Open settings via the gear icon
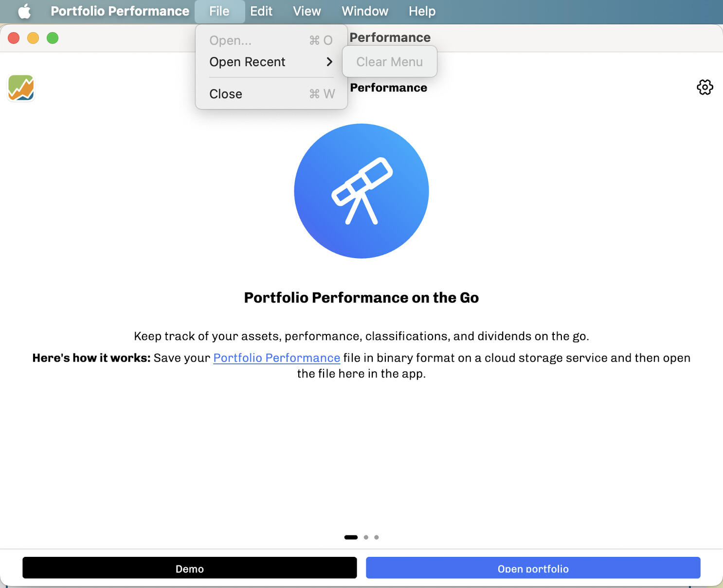This screenshot has width=723, height=588. pyautogui.click(x=705, y=87)
